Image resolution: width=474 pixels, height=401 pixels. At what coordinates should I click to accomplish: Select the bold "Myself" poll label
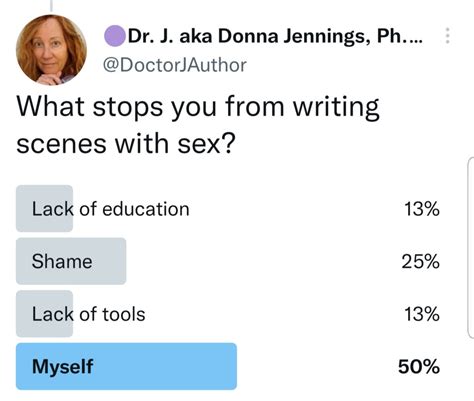click(x=62, y=367)
